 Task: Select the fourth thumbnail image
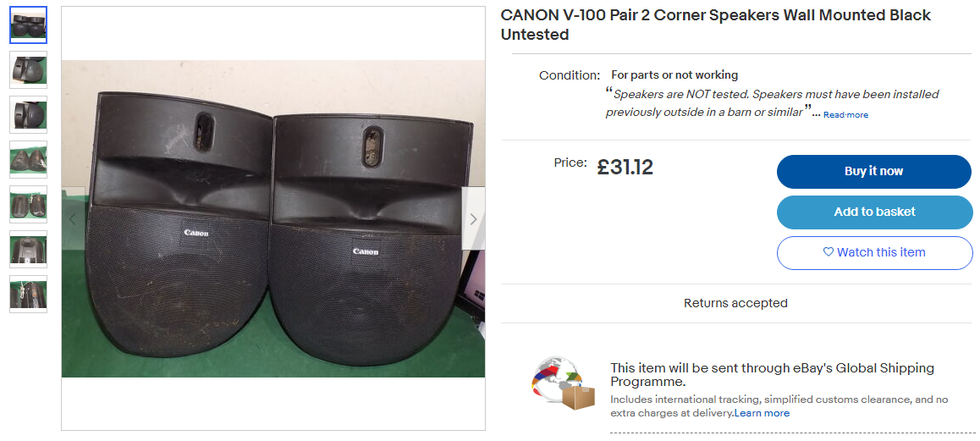coord(28,159)
